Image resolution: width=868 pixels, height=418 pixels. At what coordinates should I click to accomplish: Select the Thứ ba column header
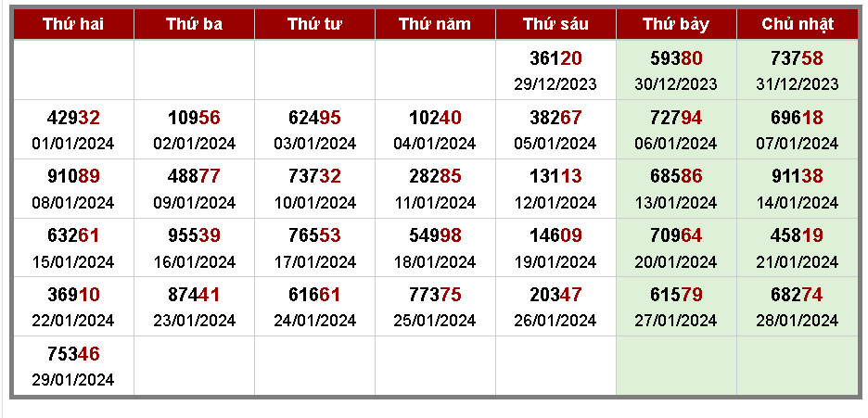click(x=195, y=24)
